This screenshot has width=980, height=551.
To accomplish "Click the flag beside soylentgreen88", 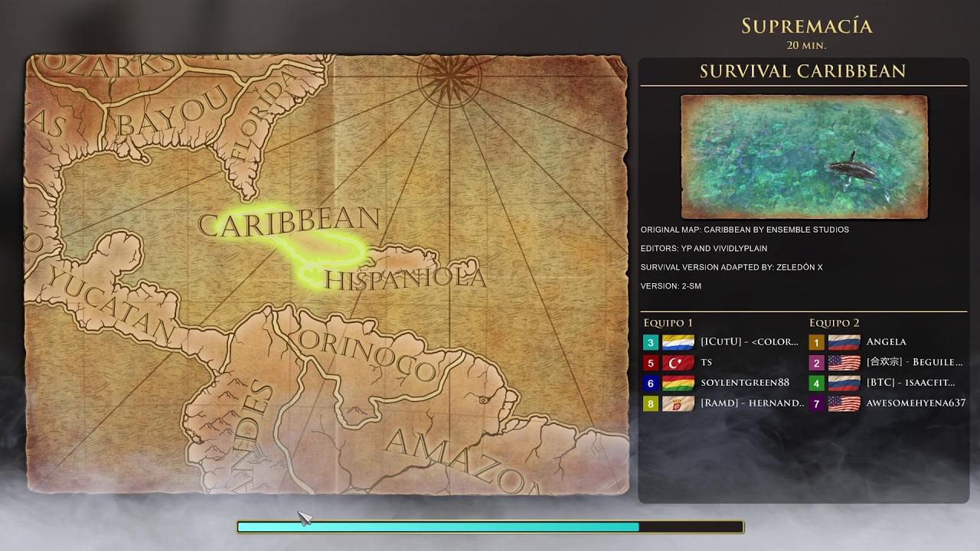I will coord(678,383).
